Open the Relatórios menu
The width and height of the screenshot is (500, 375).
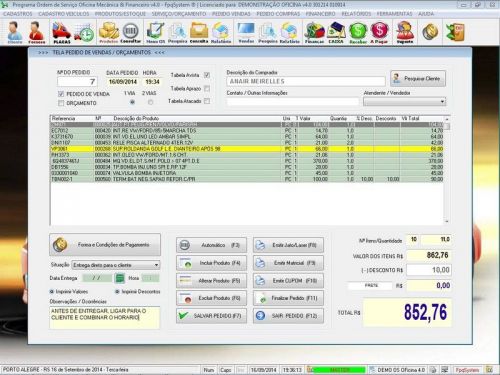coord(356,14)
